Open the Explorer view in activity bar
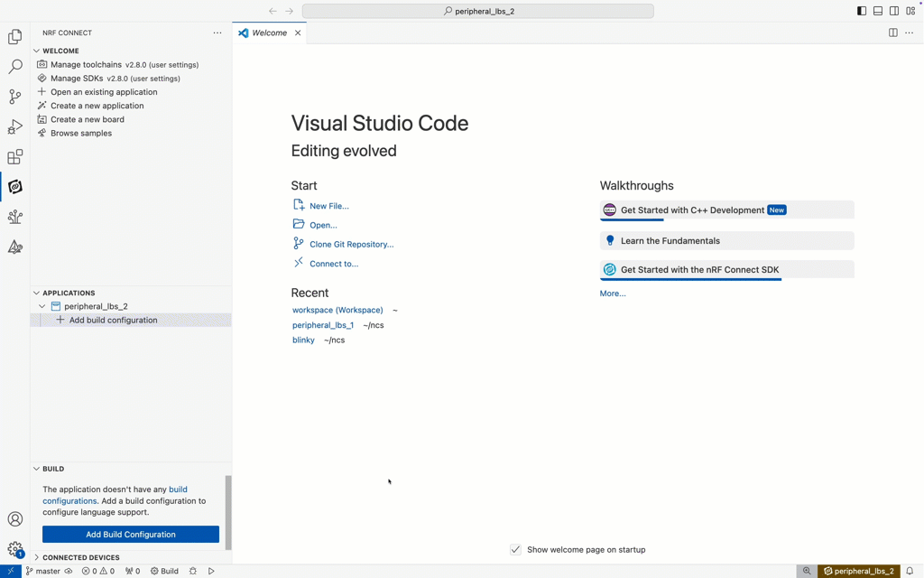The height and width of the screenshot is (578, 924). (x=15, y=37)
